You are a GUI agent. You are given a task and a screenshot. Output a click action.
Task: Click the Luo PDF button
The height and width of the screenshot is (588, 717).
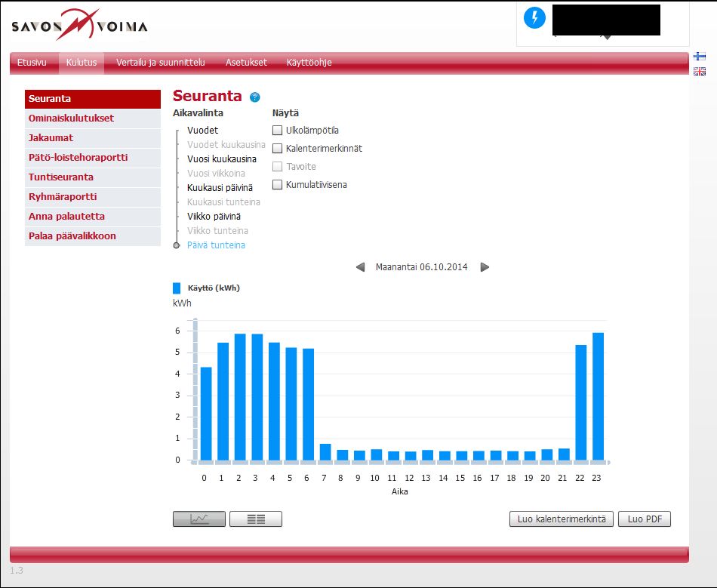[x=644, y=519]
